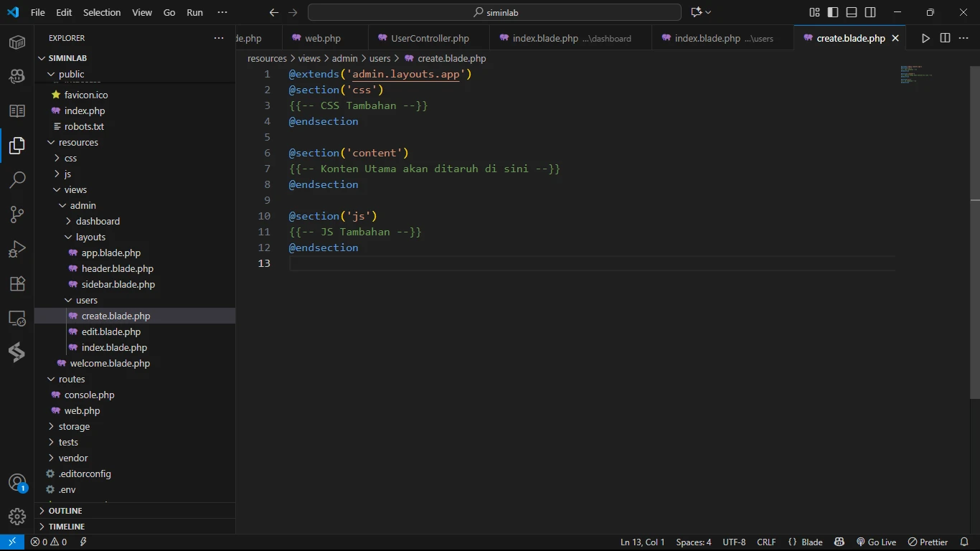The image size is (980, 551).
Task: Open the Selection menu
Action: pos(102,12)
